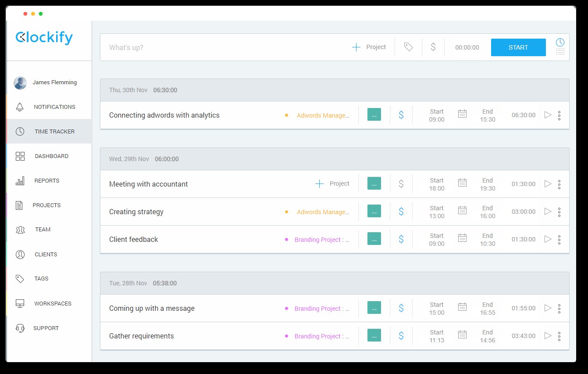Toggle billable on the Creating strategy entry
This screenshot has width=588, height=374.
click(x=401, y=212)
